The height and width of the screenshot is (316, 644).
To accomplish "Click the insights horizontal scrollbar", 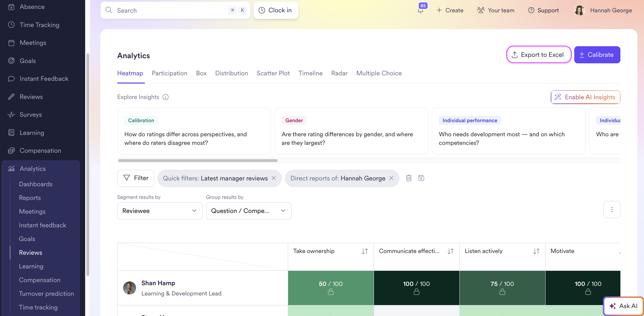I will (x=198, y=161).
